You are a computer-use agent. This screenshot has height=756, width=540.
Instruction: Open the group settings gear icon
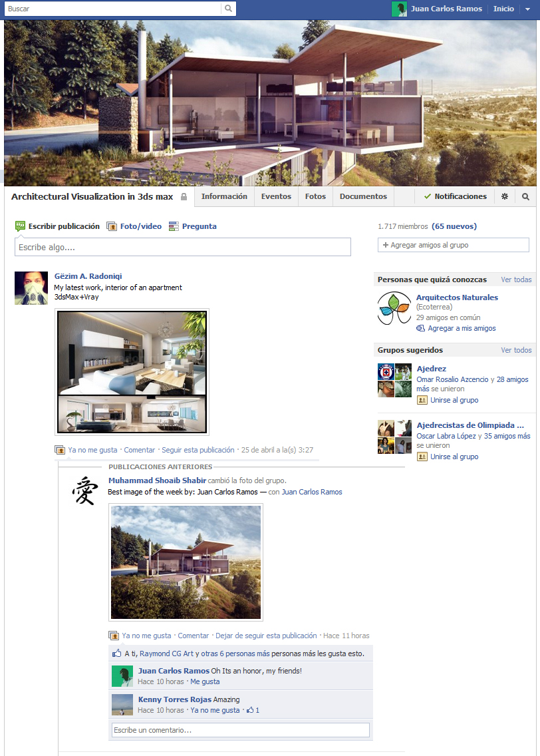point(505,196)
